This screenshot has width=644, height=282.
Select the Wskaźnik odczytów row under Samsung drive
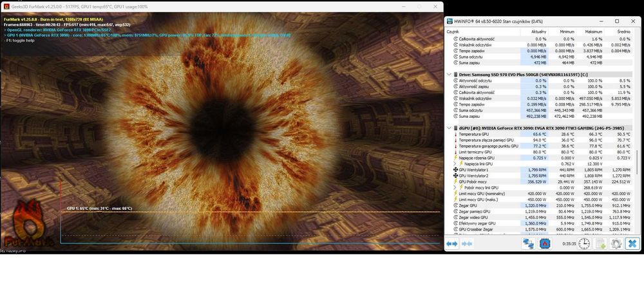[x=539, y=99]
